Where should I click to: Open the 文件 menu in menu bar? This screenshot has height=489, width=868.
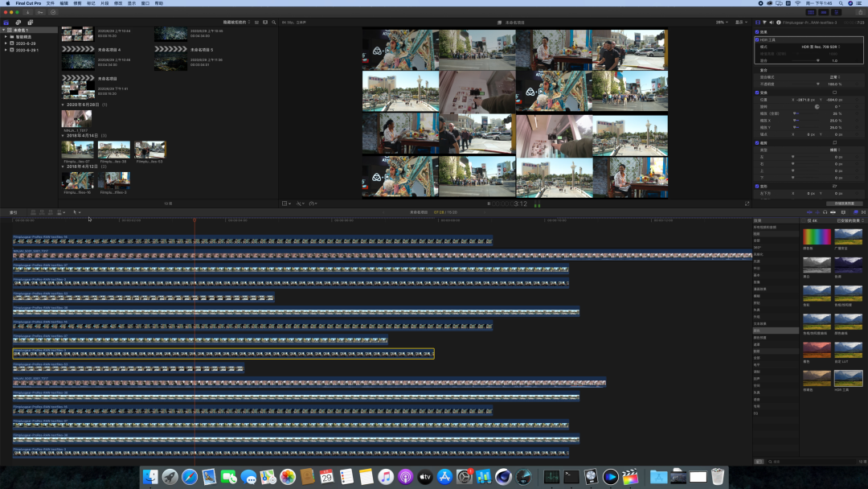51,3
